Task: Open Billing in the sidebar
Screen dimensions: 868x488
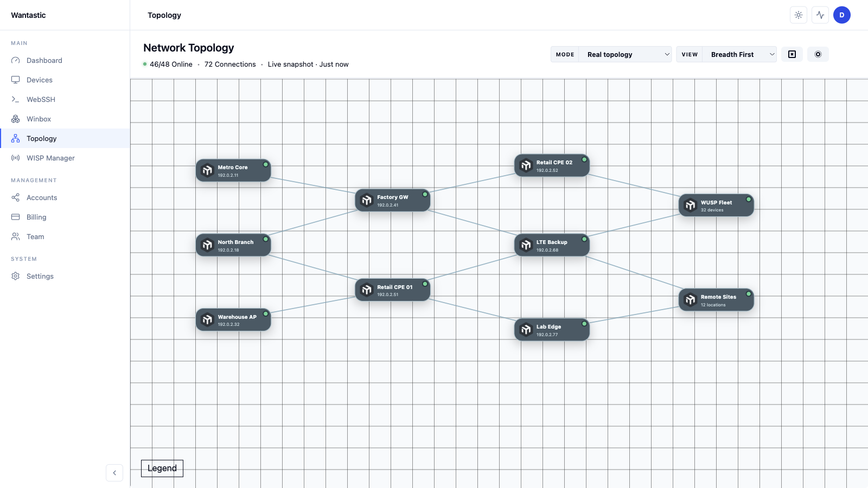Action: point(65,217)
